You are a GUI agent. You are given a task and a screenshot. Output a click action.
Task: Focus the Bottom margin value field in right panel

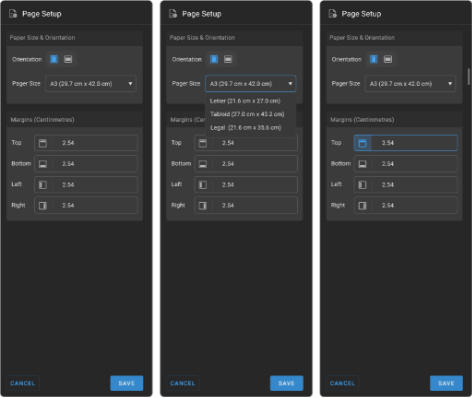[406, 164]
